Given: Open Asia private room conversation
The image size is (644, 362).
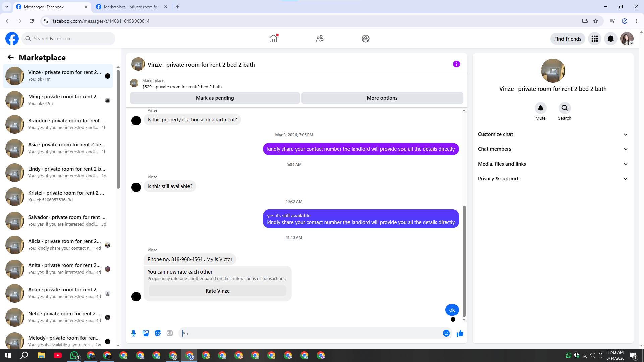Looking at the screenshot, I should pos(58,148).
